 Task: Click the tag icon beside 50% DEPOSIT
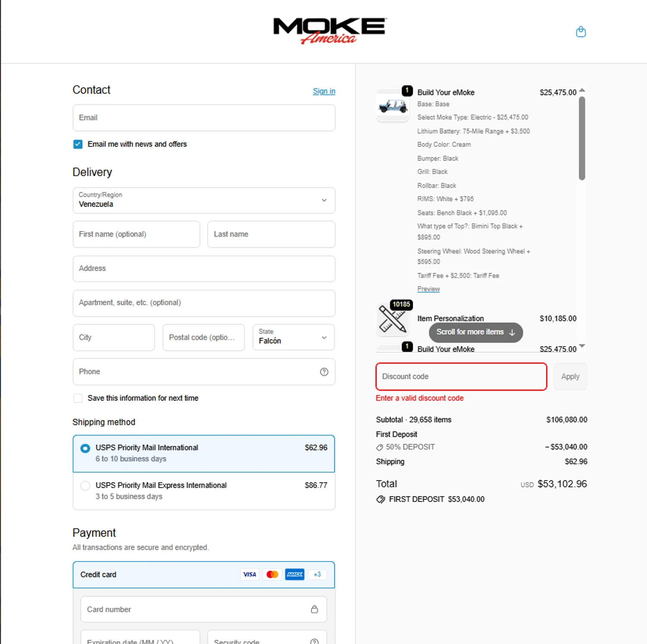pos(380,448)
